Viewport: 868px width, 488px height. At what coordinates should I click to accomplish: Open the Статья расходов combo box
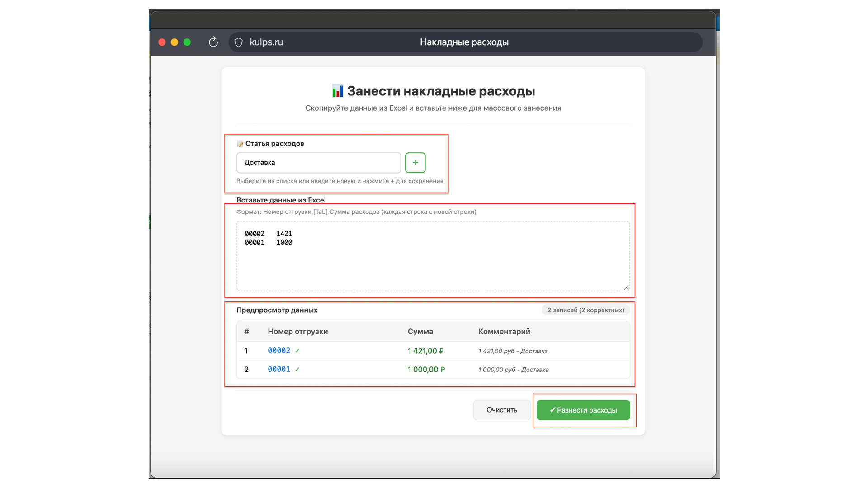[318, 163]
